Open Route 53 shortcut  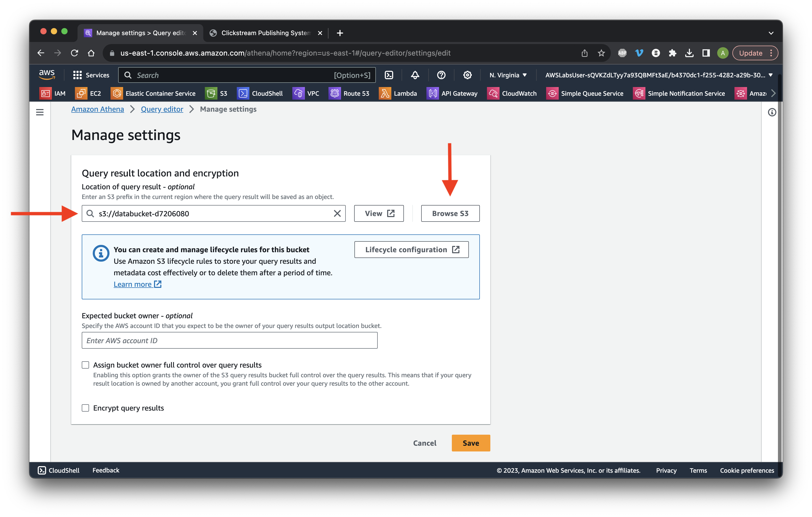(x=349, y=94)
